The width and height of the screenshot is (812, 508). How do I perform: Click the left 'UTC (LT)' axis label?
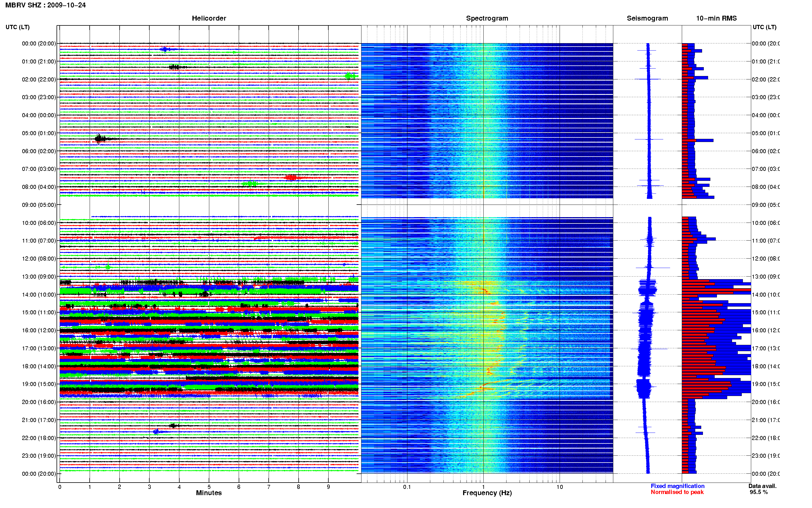17,27
